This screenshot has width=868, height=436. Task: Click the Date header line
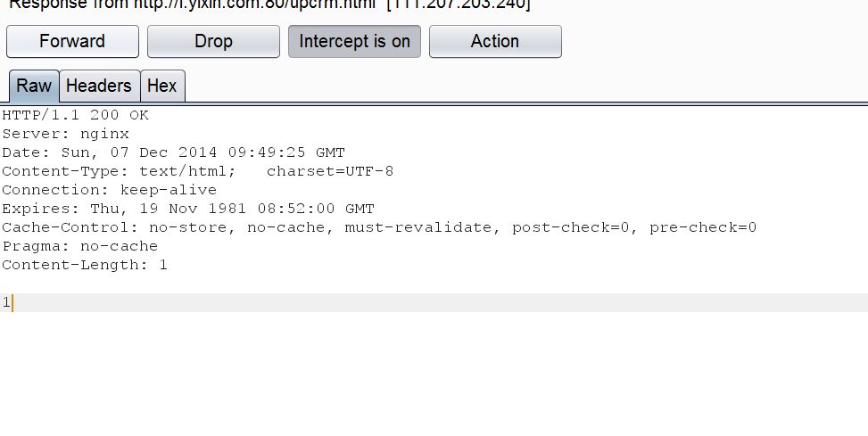click(173, 152)
